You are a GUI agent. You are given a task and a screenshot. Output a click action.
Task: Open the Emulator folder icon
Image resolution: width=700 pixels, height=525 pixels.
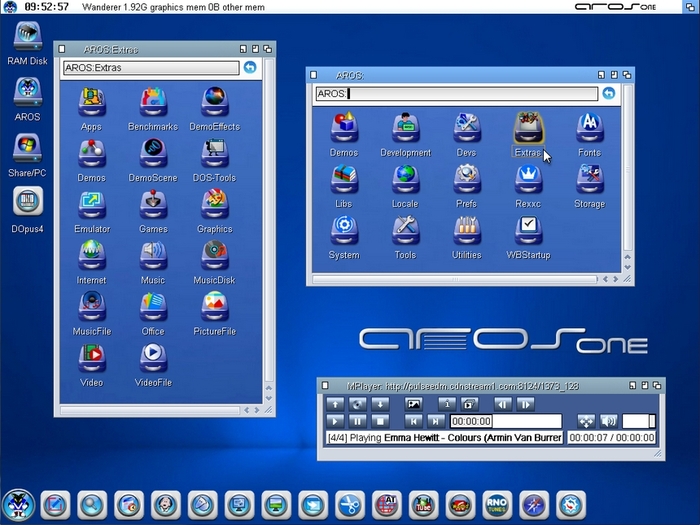[92, 203]
